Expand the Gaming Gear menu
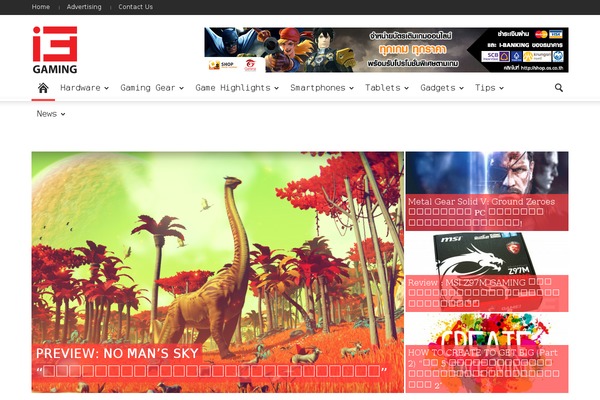This screenshot has width=600, height=400. point(152,88)
